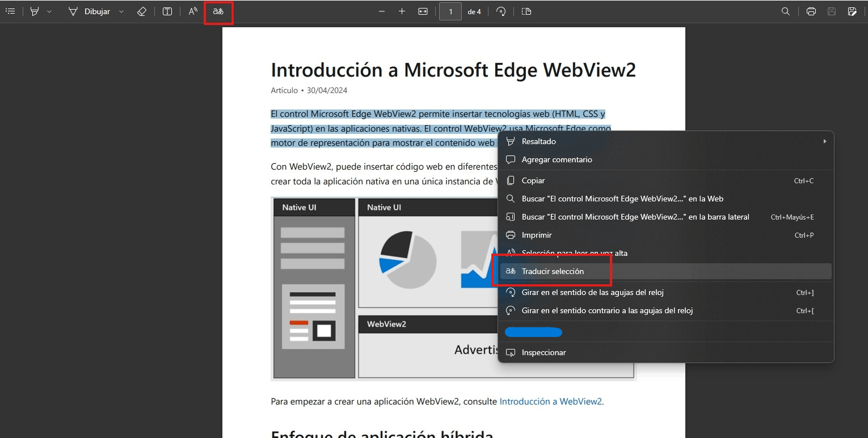The image size is (868, 438).
Task: Click the rotate page toolbar icon
Action: pyautogui.click(x=501, y=11)
